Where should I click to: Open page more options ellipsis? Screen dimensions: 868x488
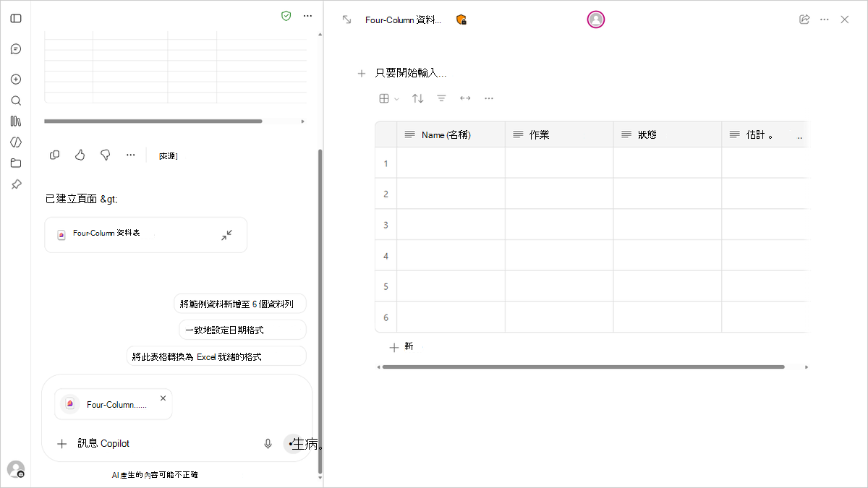click(x=824, y=20)
